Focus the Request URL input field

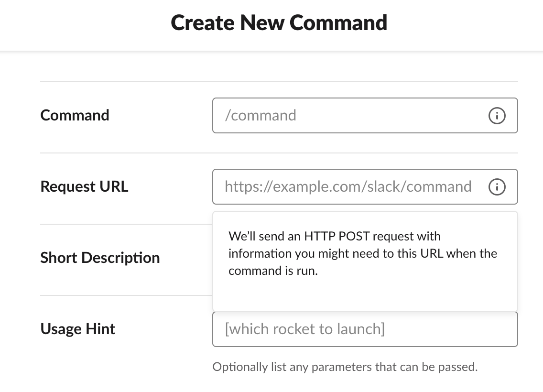365,186
